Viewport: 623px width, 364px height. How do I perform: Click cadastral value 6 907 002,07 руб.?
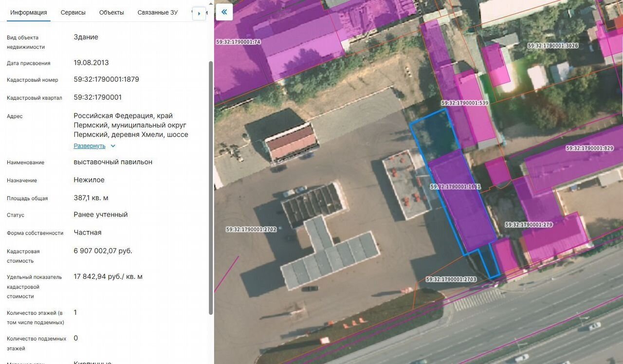tap(103, 251)
